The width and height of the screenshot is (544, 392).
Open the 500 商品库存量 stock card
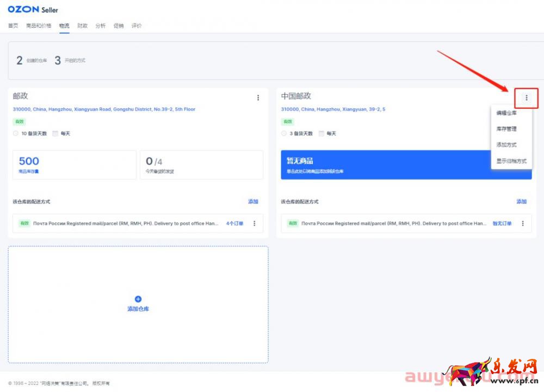(x=74, y=165)
